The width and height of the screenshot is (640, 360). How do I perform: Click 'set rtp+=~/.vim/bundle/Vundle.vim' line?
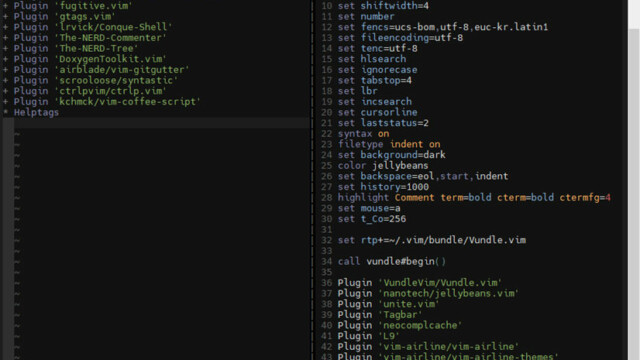432,240
